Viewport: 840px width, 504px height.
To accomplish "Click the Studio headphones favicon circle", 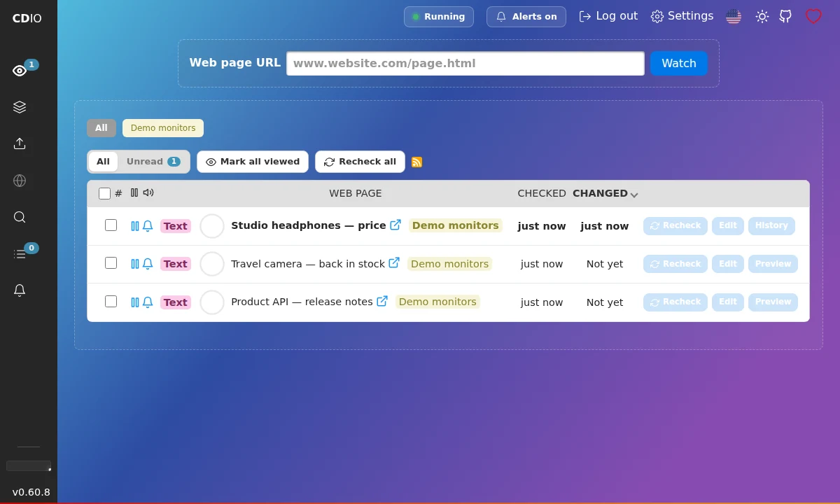I will (212, 226).
